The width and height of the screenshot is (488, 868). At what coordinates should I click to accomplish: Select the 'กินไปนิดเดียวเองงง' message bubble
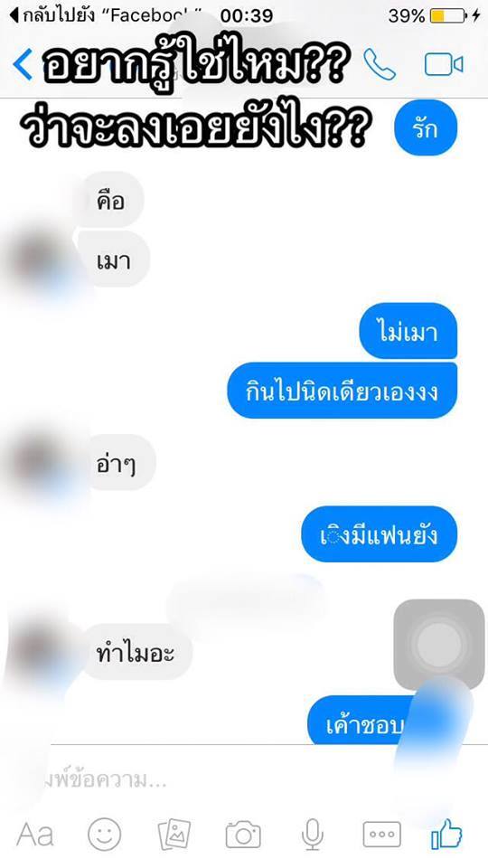coord(343,391)
